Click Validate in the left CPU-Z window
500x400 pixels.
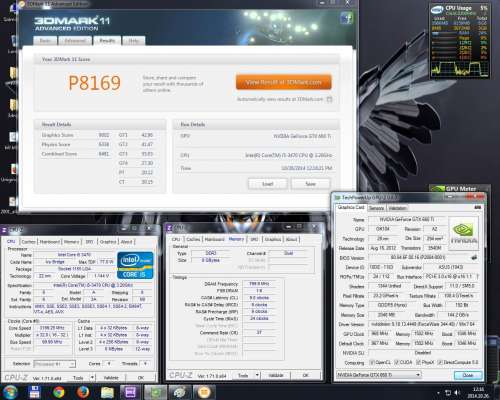tap(111, 378)
